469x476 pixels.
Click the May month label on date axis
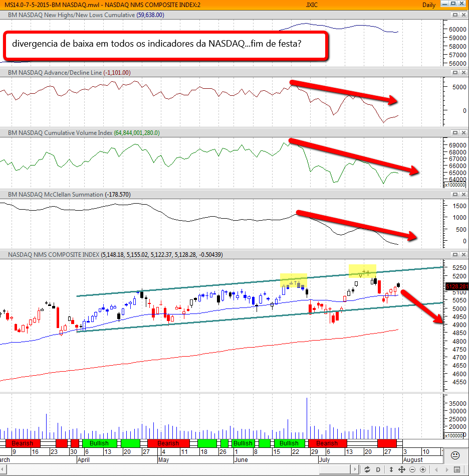(x=163, y=459)
